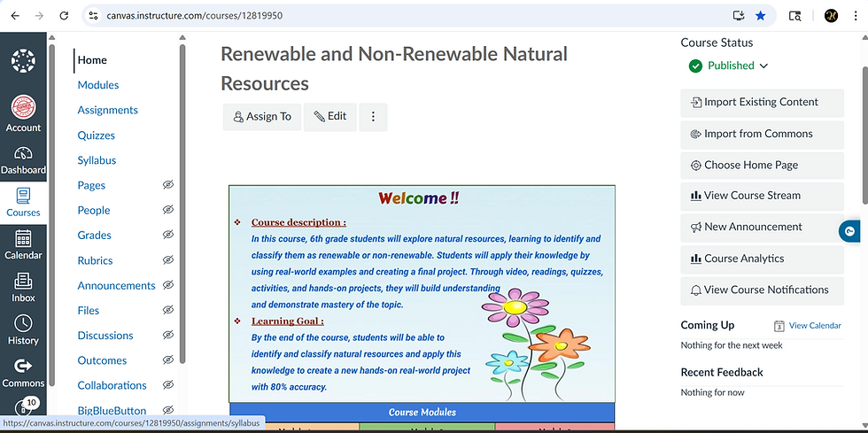The height and width of the screenshot is (433, 868).
Task: Open Files in course navigation
Action: pyautogui.click(x=89, y=311)
